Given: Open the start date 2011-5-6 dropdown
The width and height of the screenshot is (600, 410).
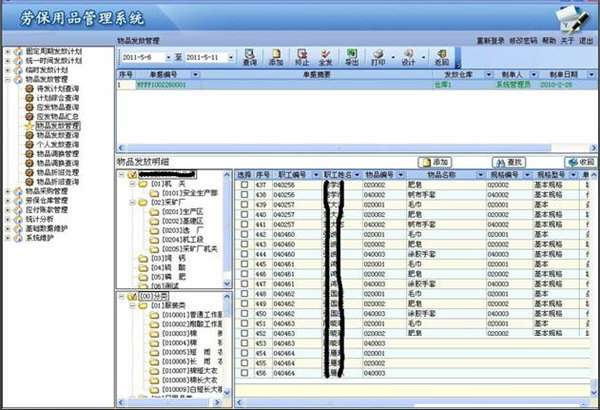Looking at the screenshot, I should coord(168,57).
